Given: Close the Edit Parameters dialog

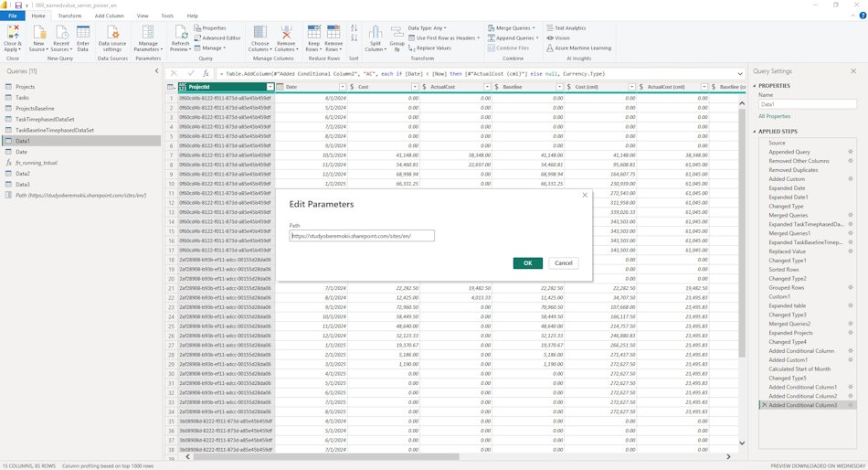Looking at the screenshot, I should coord(585,195).
